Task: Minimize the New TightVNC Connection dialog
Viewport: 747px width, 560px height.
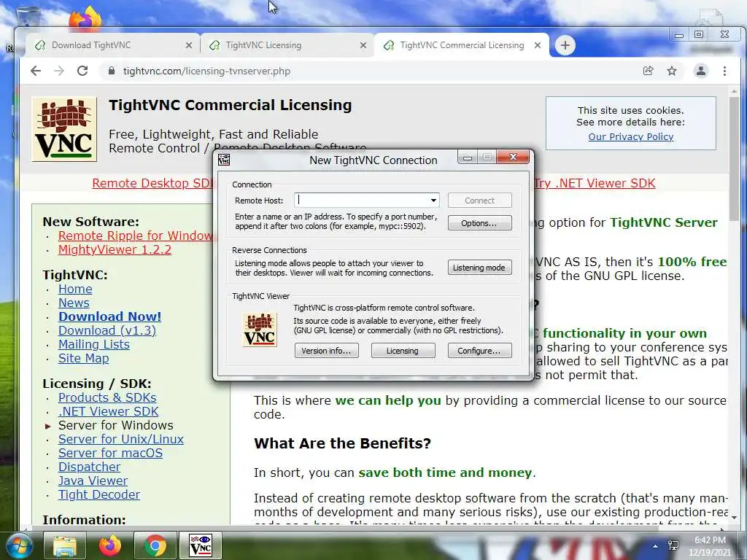Action: (x=468, y=157)
